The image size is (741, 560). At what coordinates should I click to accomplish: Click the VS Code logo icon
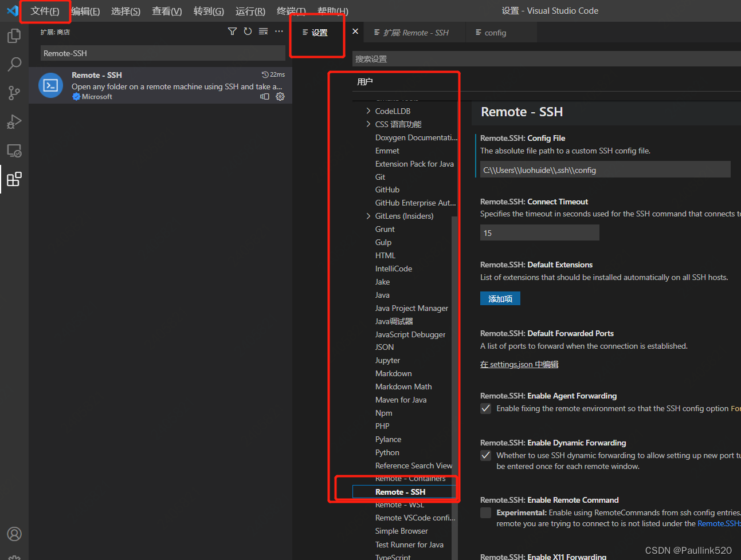(x=12, y=10)
